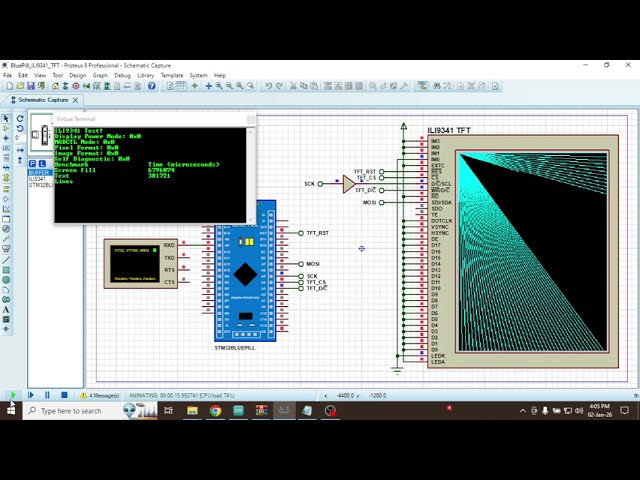Click the Rotate Anti-Clockwise icon
This screenshot has height=480, width=640.
pyautogui.click(x=20, y=128)
